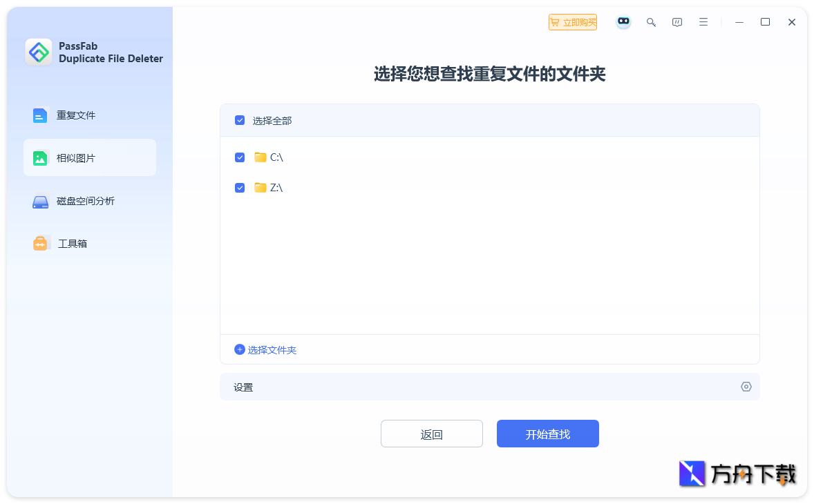
Task: Click the key registration icon
Action: tap(651, 21)
